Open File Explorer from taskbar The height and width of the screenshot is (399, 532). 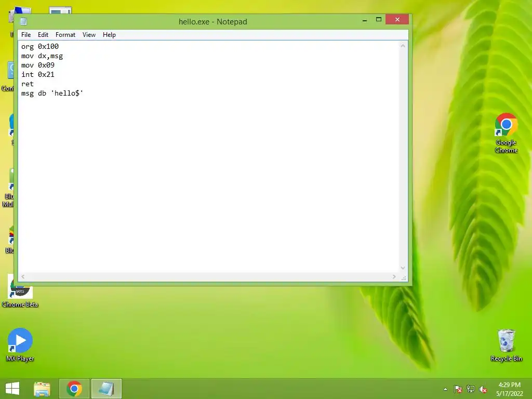(x=42, y=389)
